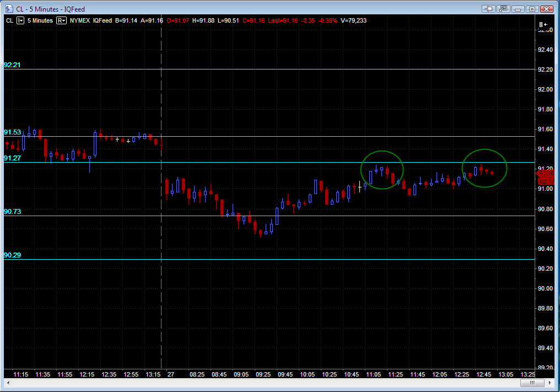The image size is (560, 392).
Task: Click the 11:15 time axis label
Action: point(21,374)
